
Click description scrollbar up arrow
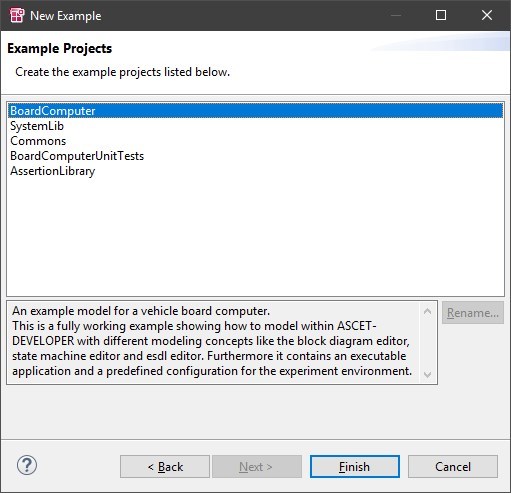427,311
